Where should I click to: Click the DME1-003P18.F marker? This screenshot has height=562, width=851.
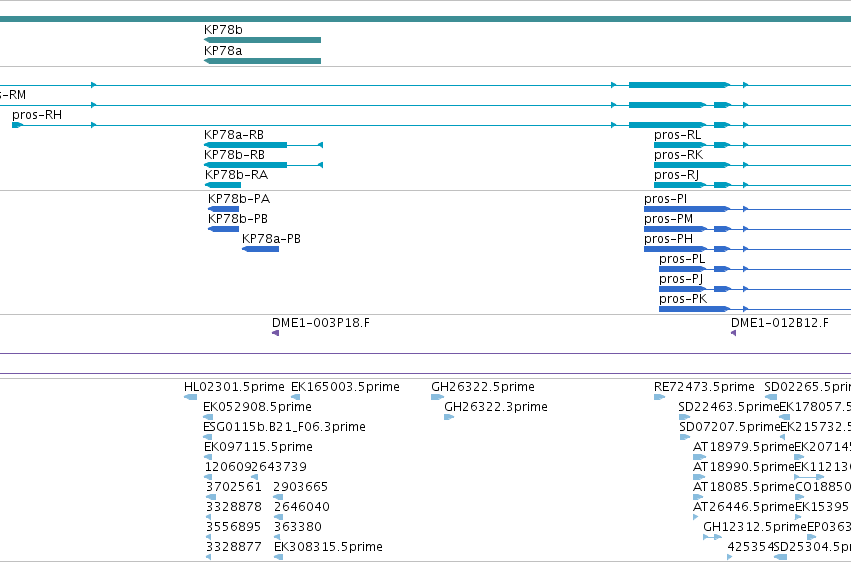coord(276,333)
